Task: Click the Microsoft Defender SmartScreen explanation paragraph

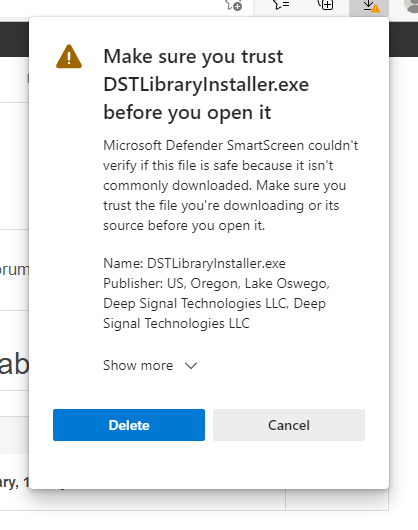Action: click(x=230, y=185)
